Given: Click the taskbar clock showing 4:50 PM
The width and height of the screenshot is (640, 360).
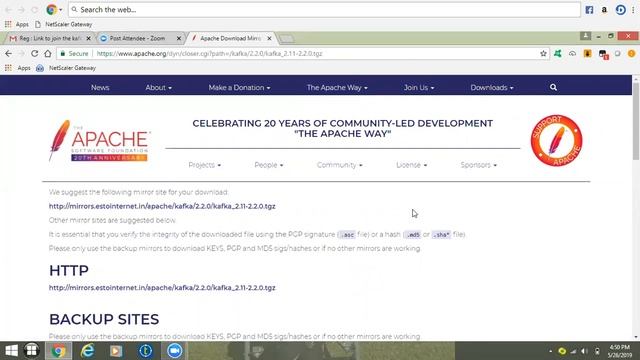Looking at the screenshot, I should [x=619, y=351].
